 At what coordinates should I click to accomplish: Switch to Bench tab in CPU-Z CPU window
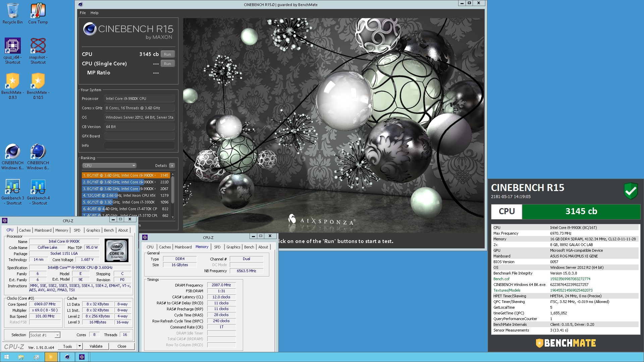click(x=109, y=230)
